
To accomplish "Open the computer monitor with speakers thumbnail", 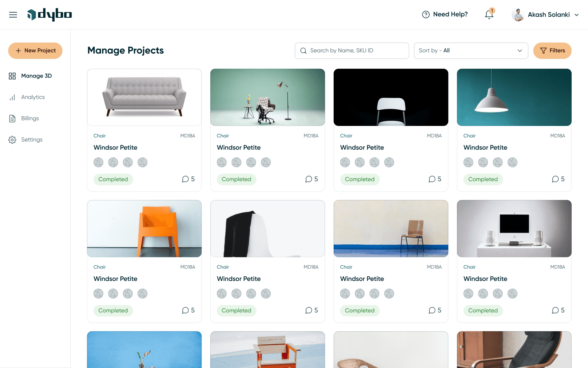I will [x=514, y=229].
